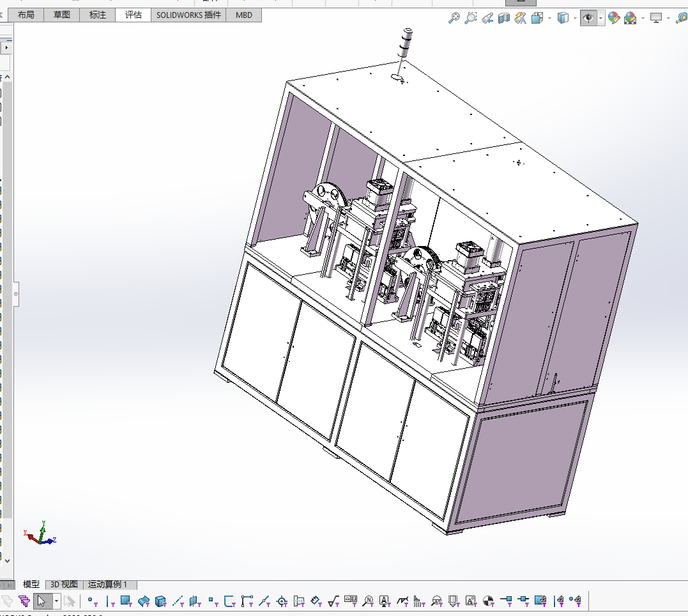This screenshot has height=616, width=688.
Task: Open the View Settings monitor icon
Action: [x=656, y=18]
